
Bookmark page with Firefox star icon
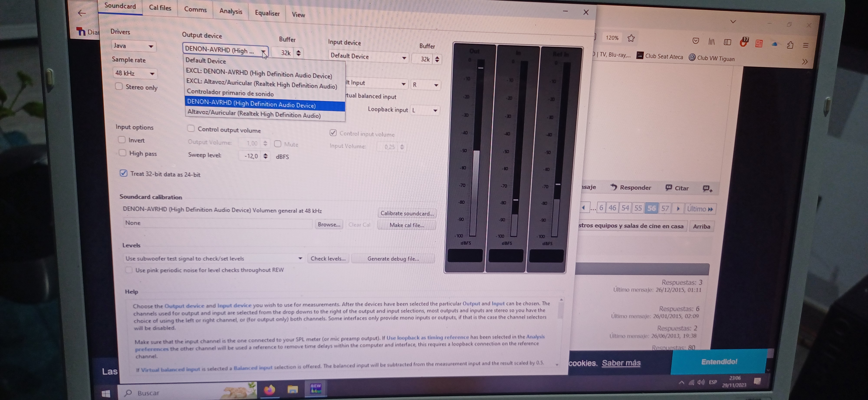[x=631, y=38]
